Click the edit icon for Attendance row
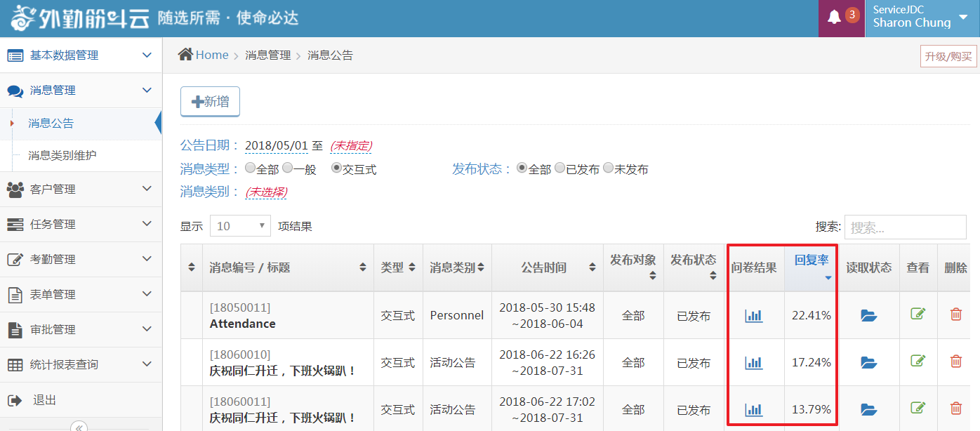This screenshot has height=431, width=980. pos(918,314)
